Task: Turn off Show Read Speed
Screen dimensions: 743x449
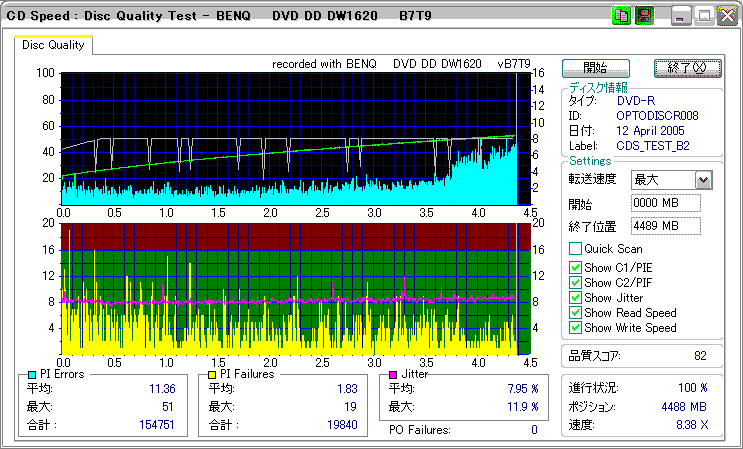Action: point(575,313)
